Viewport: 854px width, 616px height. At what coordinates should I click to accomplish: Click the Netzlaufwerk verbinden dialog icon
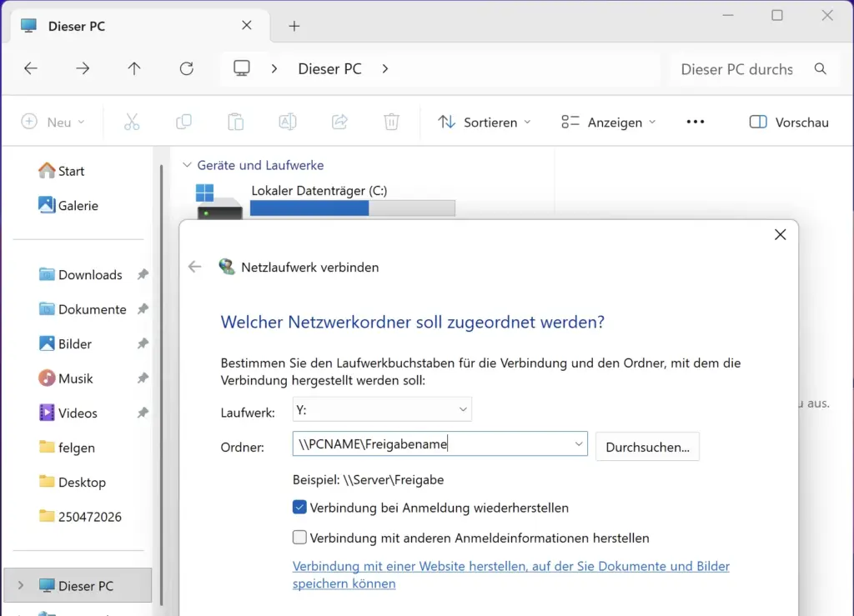(x=227, y=267)
